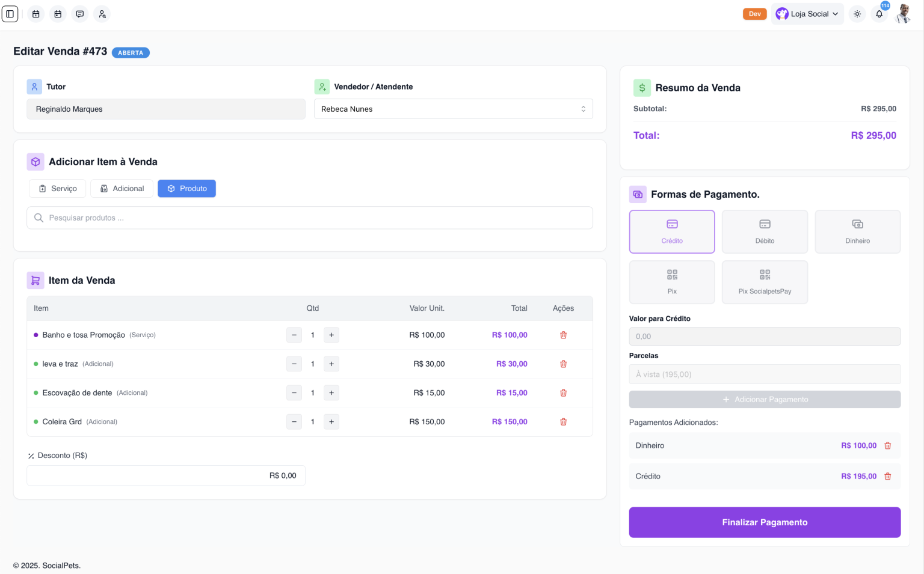Toggle the sidebar panel icon
The width and height of the screenshot is (924, 574).
[x=10, y=14]
